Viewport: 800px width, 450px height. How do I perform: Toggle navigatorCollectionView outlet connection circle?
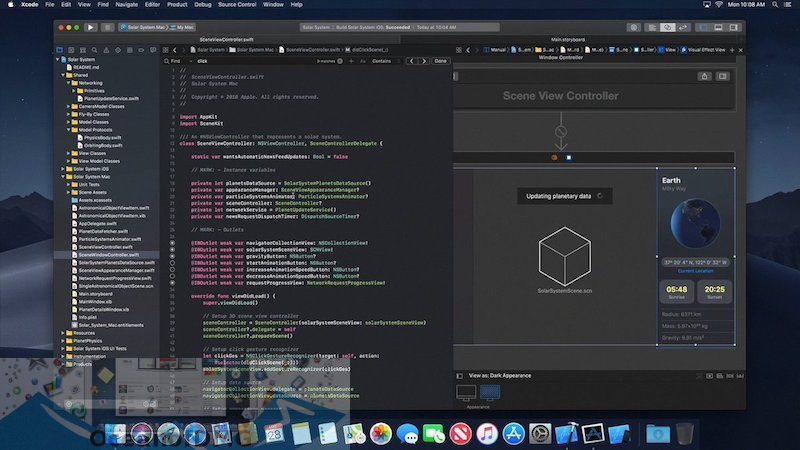coord(172,243)
